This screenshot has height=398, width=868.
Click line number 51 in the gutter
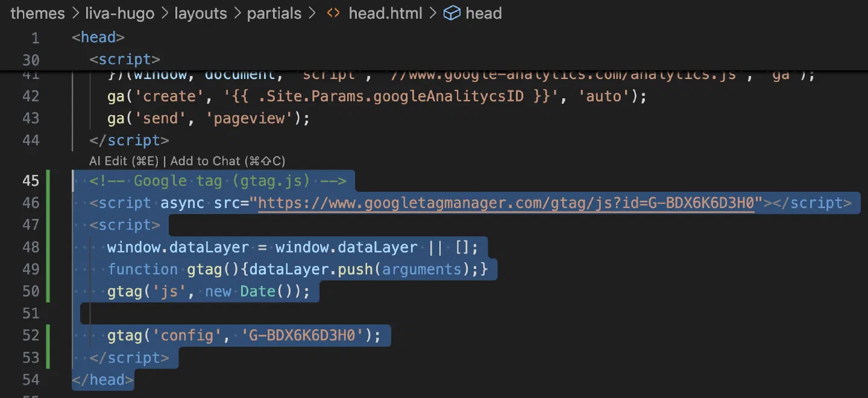(31, 314)
